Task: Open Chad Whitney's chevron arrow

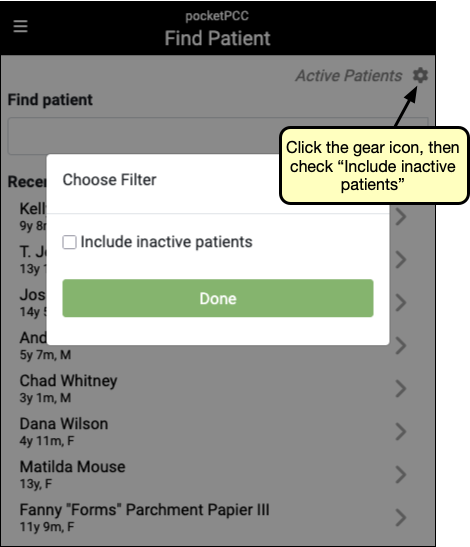Action: 401,389
